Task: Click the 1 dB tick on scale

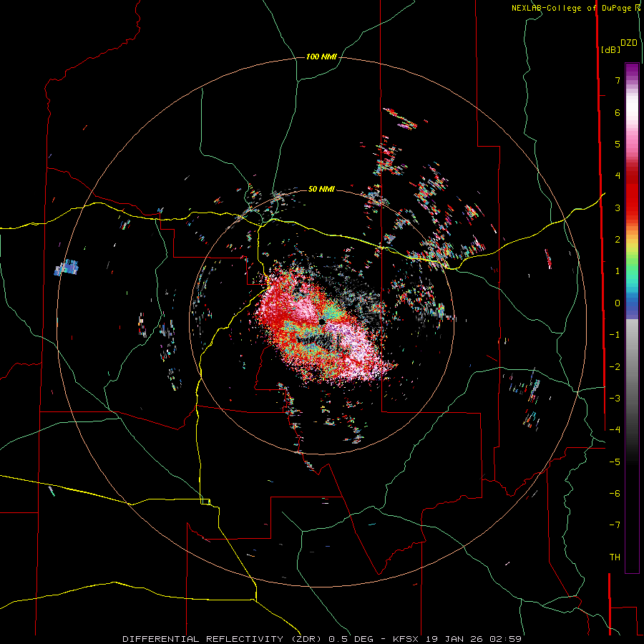Action: point(618,271)
